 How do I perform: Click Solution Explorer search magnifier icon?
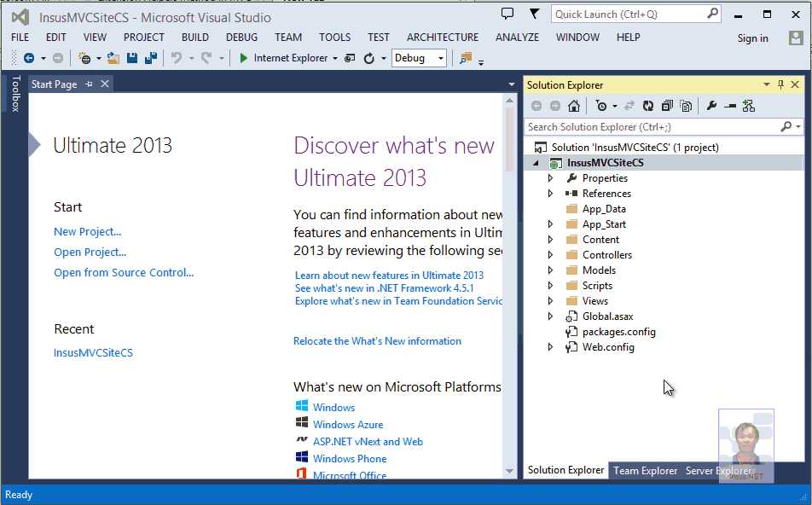786,126
